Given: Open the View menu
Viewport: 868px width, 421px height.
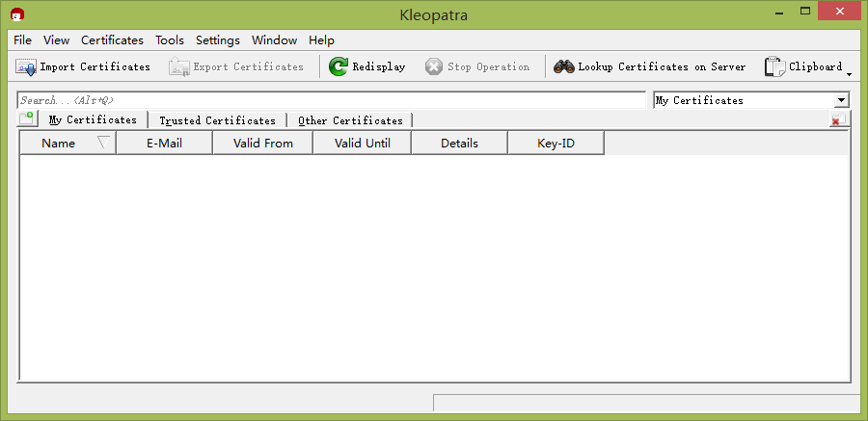Looking at the screenshot, I should coord(57,40).
